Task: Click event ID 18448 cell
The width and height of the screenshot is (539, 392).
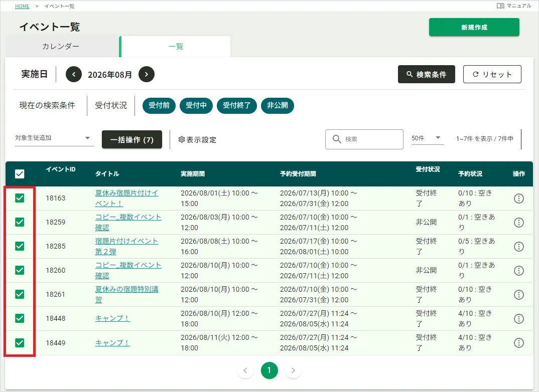Action: coord(55,318)
